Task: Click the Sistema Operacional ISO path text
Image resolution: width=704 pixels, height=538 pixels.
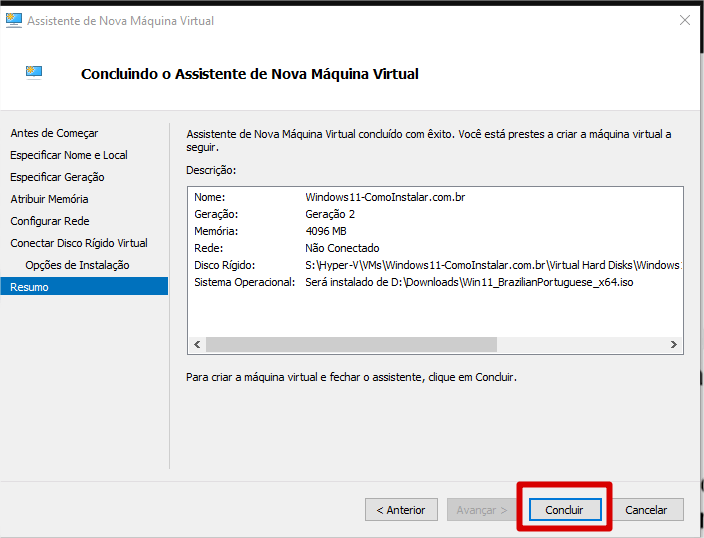Action: pyautogui.click(x=469, y=282)
